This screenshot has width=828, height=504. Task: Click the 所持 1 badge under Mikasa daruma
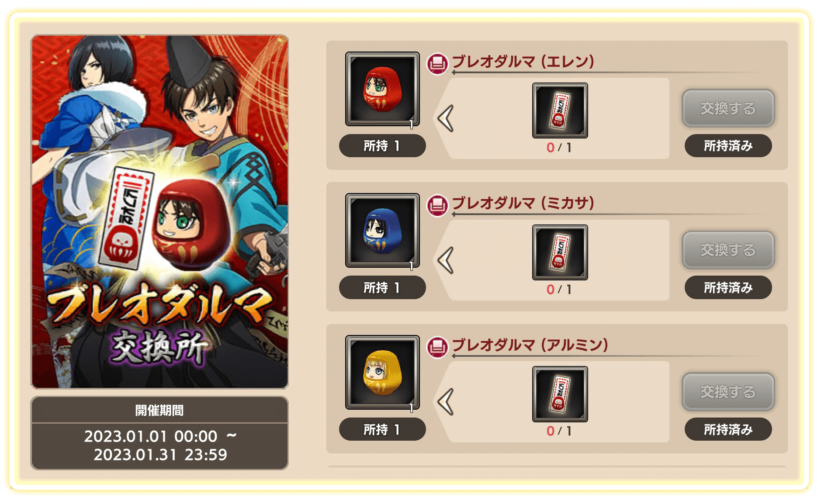point(382,287)
